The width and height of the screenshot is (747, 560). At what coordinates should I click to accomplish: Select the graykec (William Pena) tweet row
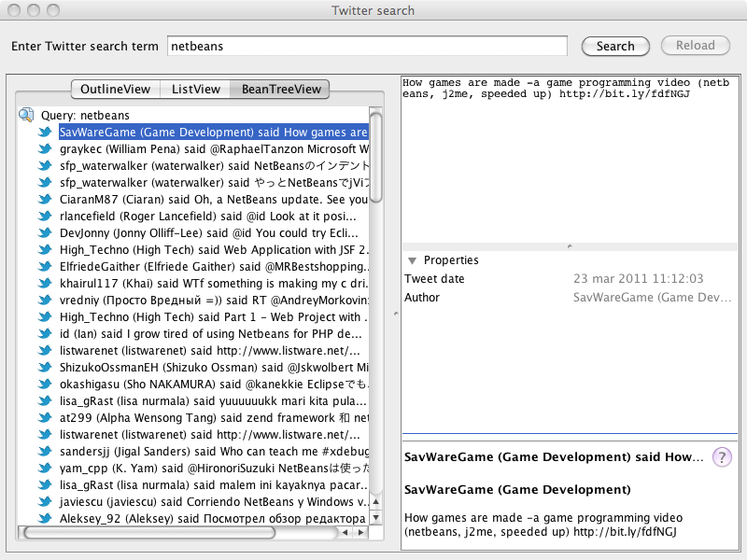click(x=214, y=149)
